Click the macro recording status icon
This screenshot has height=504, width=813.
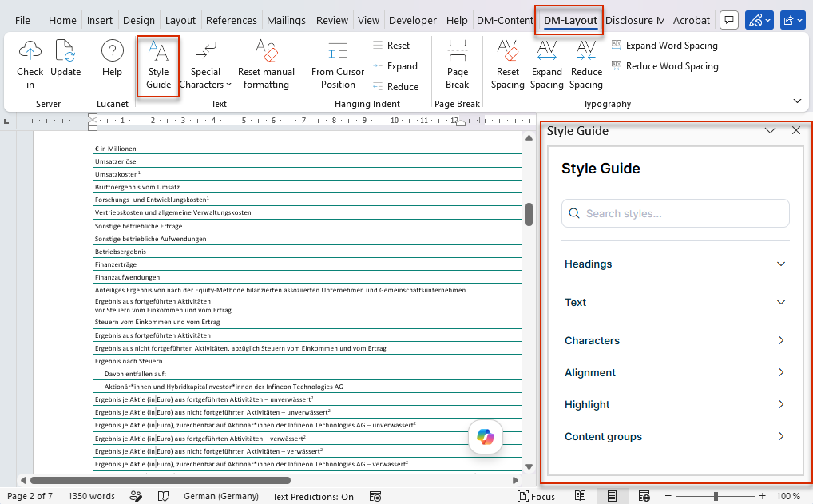[x=375, y=496]
